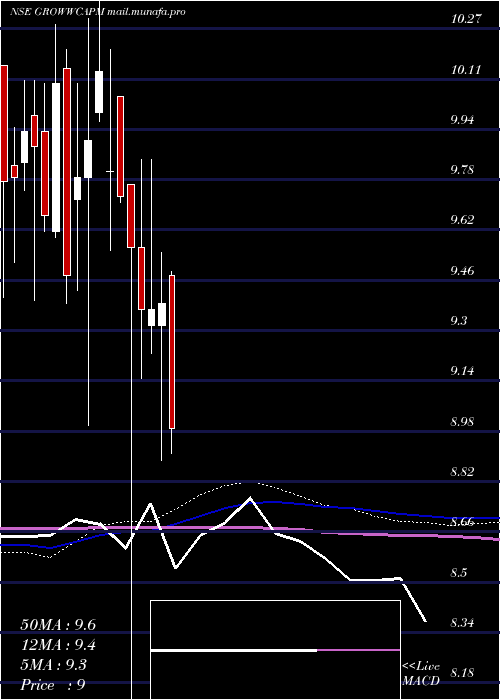Click the 12MA : 9.4 legend text
Viewport: 500px width, 700px height.
pyautogui.click(x=59, y=645)
